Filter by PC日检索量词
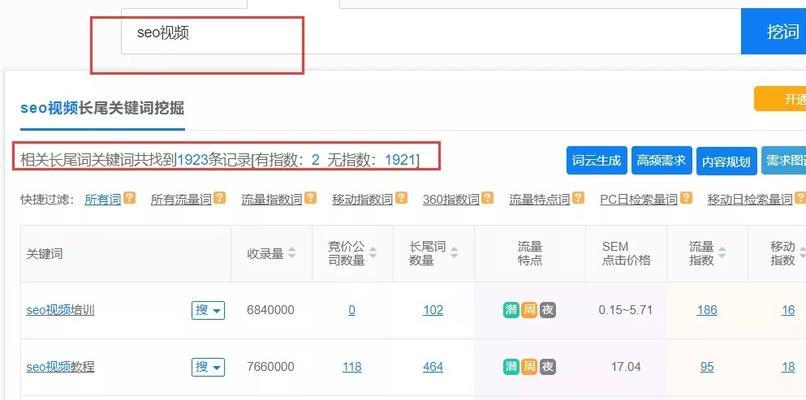 [639, 199]
